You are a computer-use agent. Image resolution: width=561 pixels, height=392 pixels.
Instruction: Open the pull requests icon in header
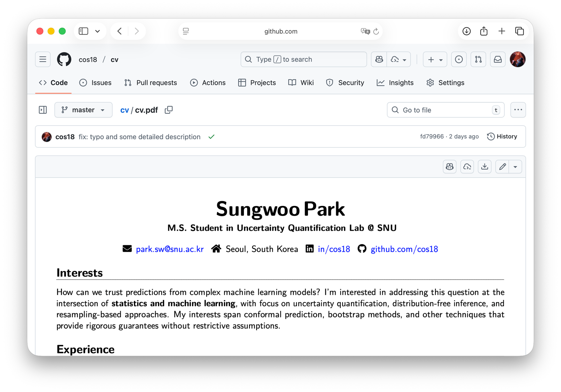pos(478,59)
